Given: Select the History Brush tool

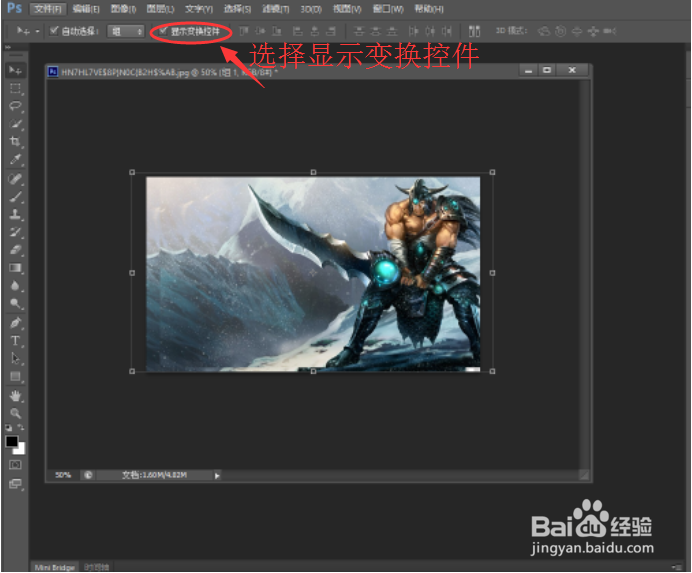Looking at the screenshot, I should (15, 232).
